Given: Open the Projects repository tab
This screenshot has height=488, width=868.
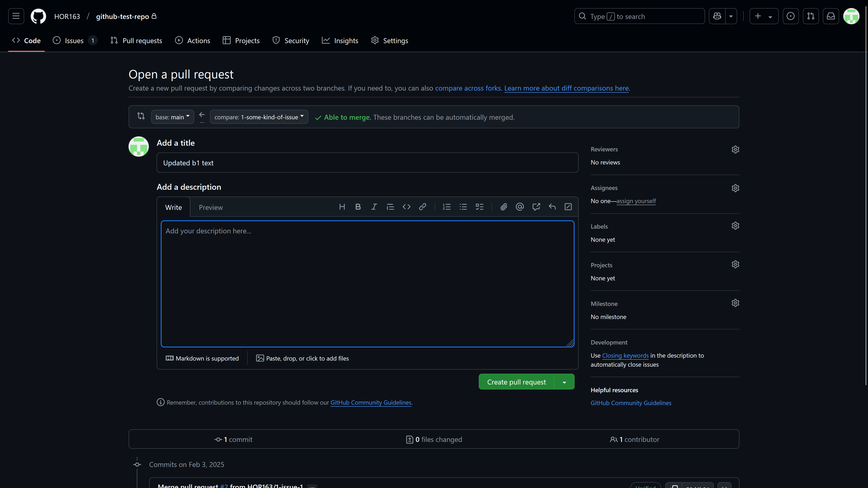Looking at the screenshot, I should 241,41.
